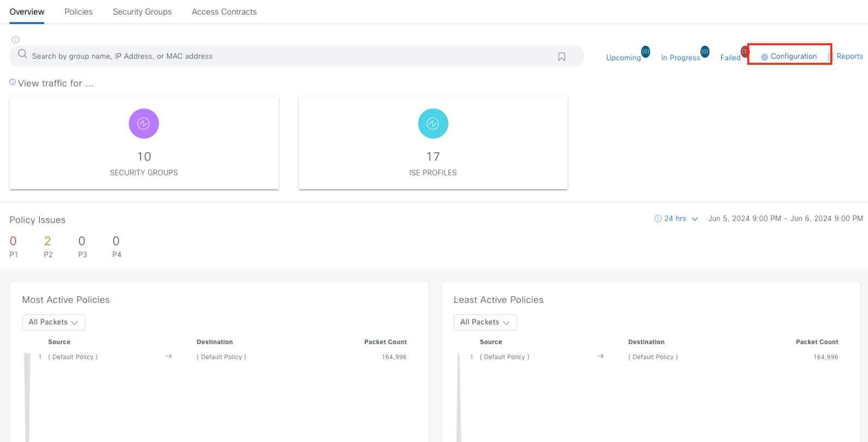Image resolution: width=868 pixels, height=442 pixels.
Task: Click the purple Security Groups activity icon
Action: (x=144, y=123)
